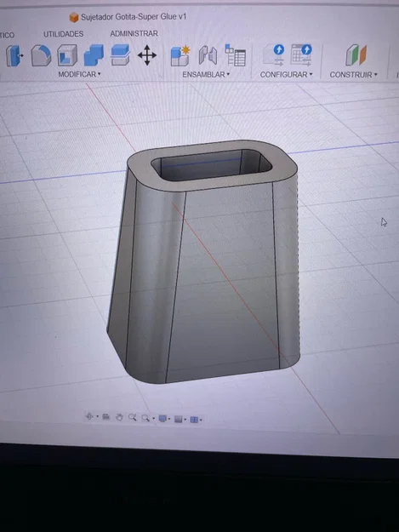Open the Zoom Window dropdown arrow
The width and height of the screenshot is (399, 532).
[x=154, y=418]
